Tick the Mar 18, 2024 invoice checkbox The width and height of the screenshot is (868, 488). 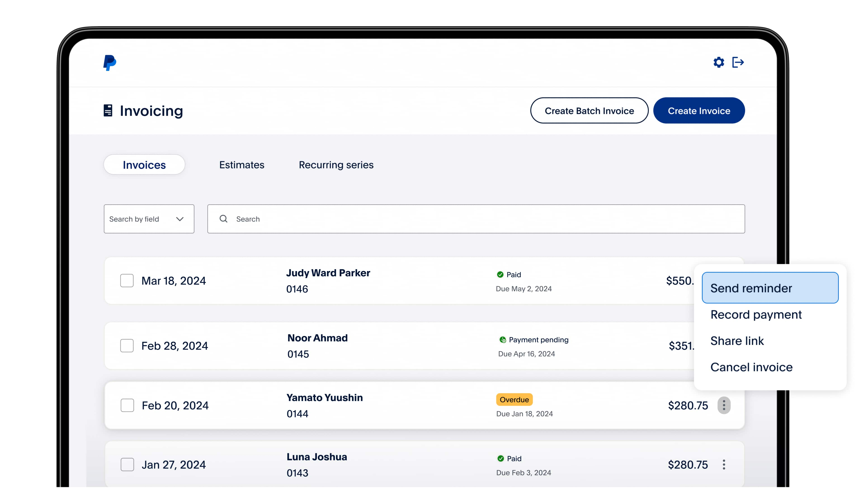127,281
